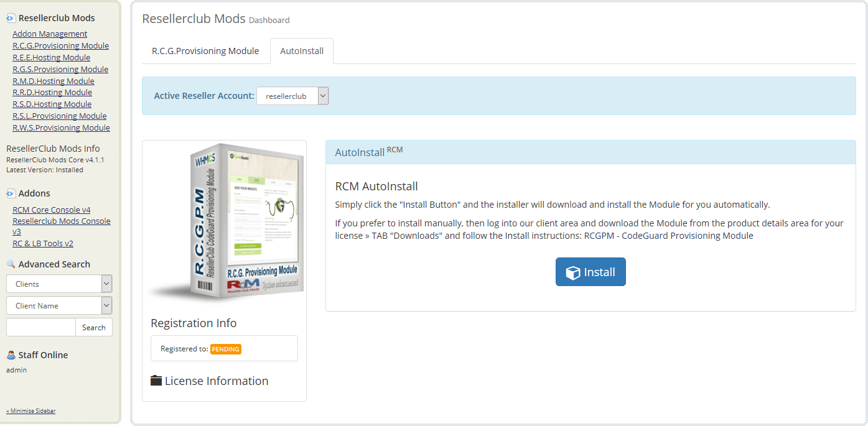868x426 pixels.
Task: Open R.R.D.Hosting Module link
Action: [52, 92]
